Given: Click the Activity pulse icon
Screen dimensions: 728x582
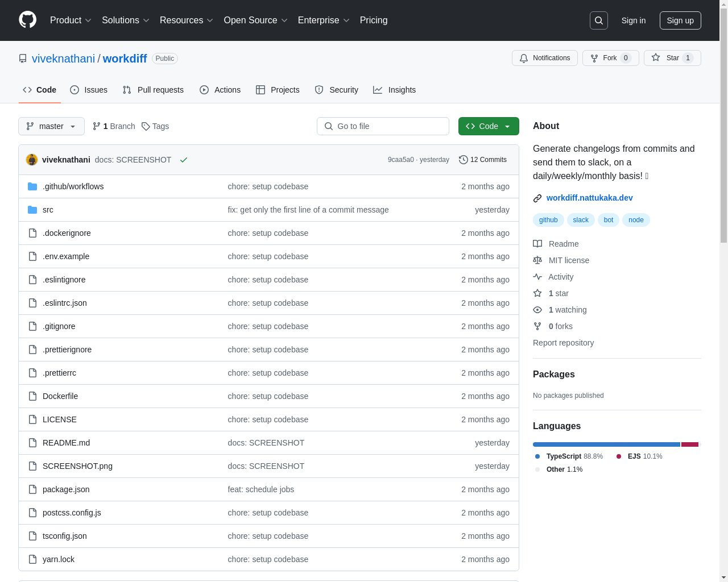Looking at the screenshot, I should [x=537, y=277].
